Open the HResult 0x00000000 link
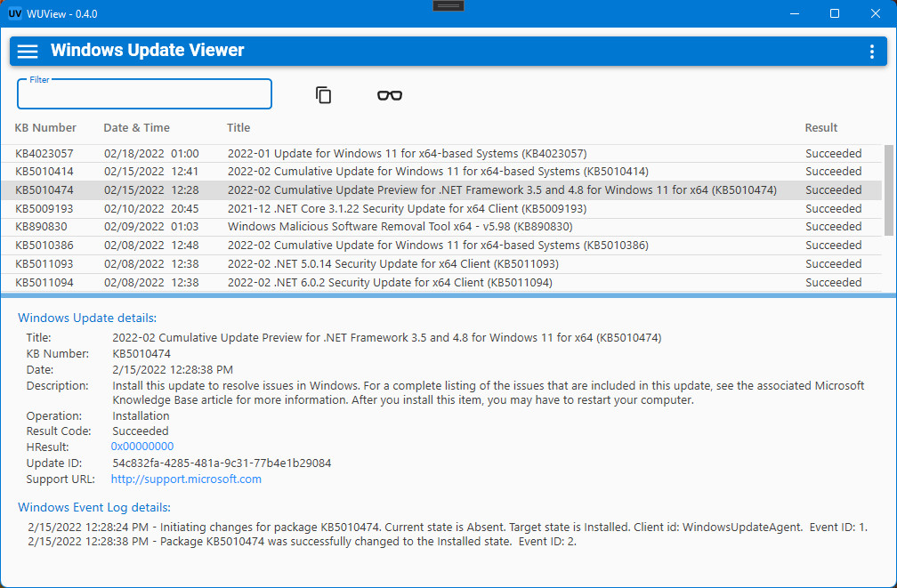897x588 pixels. (142, 447)
